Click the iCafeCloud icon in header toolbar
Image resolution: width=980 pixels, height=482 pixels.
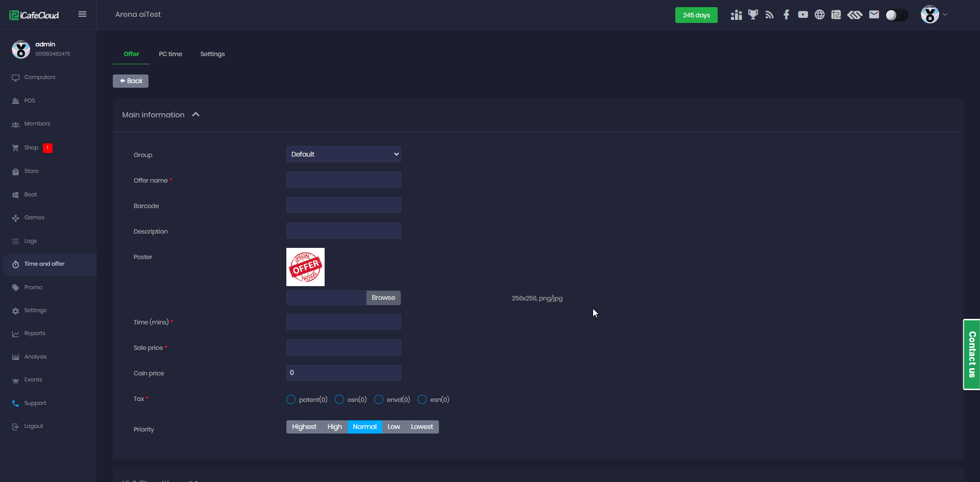coord(836,15)
